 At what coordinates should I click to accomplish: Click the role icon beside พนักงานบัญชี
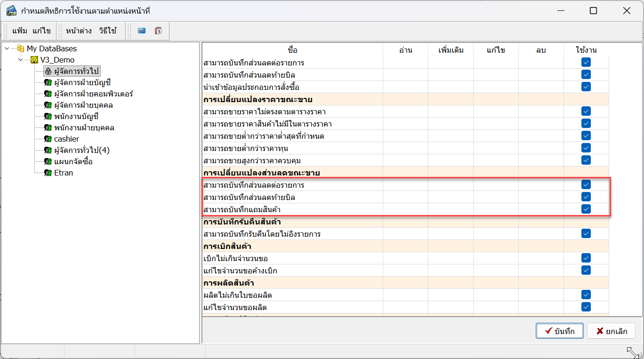[x=48, y=116]
